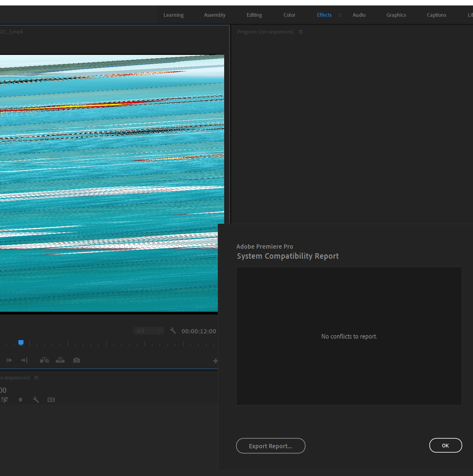Click the Play In to Out icon
Image resolution: width=473 pixels, height=476 pixels.
[9, 360]
